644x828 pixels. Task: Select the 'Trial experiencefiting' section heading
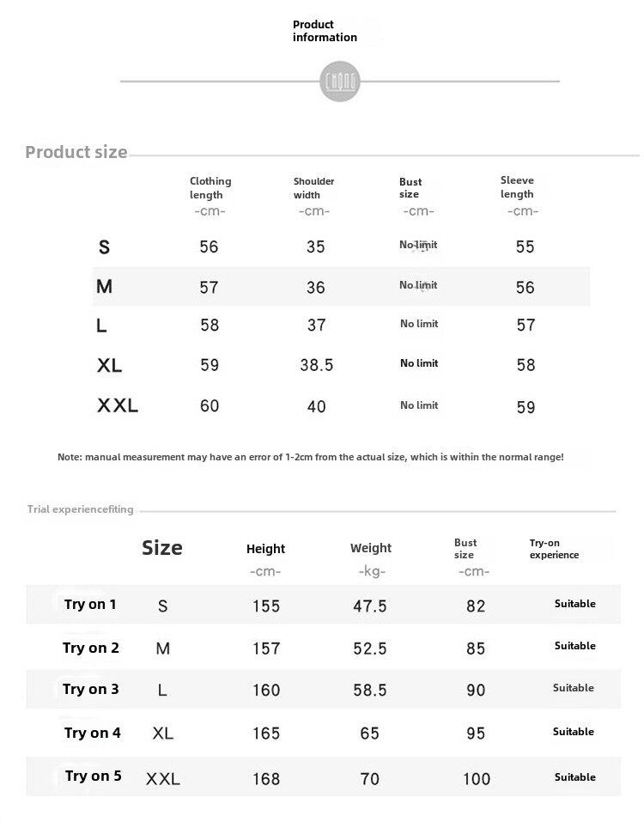tap(81, 509)
